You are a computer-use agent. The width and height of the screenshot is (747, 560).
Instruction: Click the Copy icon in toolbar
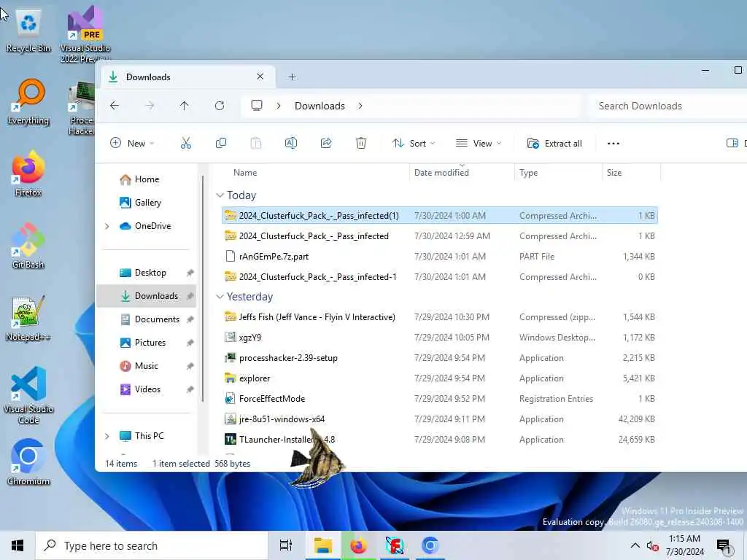220,143
